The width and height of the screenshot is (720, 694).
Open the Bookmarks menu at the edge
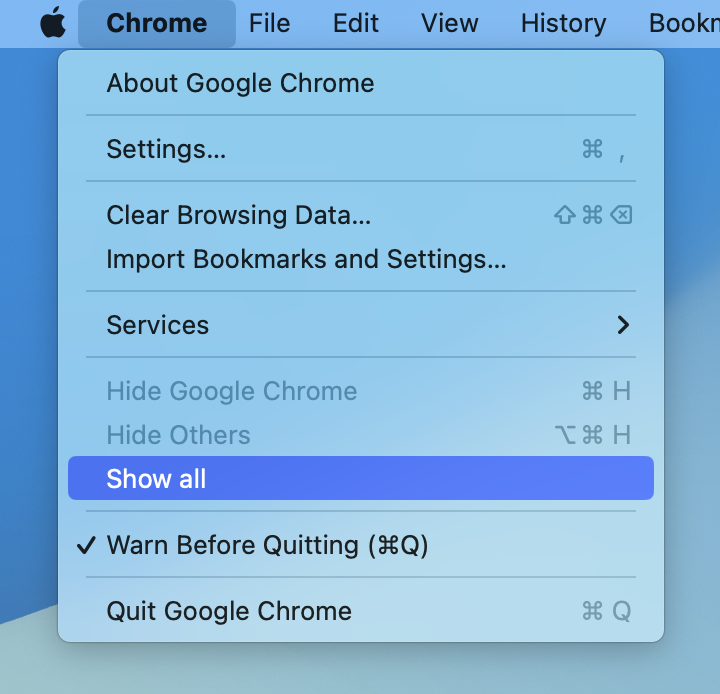pyautogui.click(x=684, y=23)
